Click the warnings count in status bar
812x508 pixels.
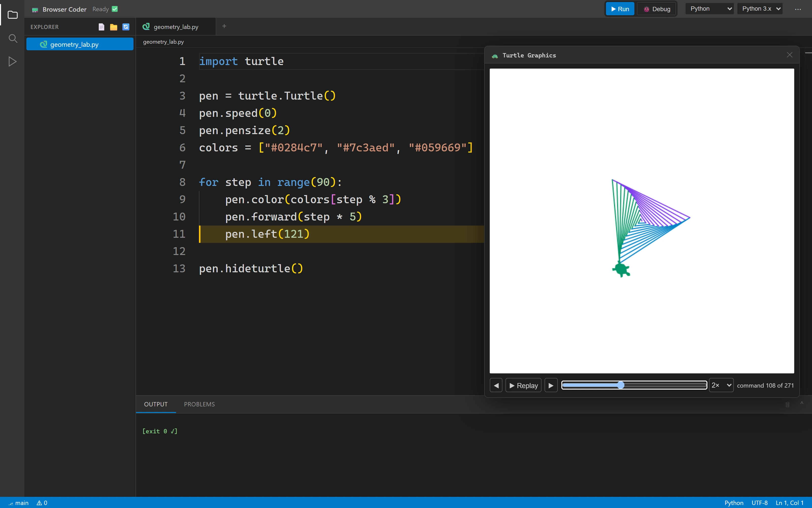point(42,503)
